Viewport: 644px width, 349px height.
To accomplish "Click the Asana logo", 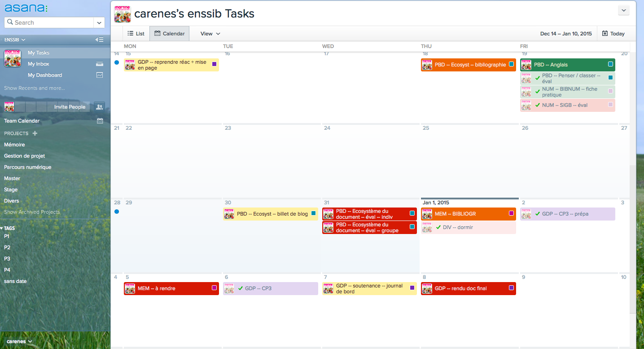I will pos(26,8).
